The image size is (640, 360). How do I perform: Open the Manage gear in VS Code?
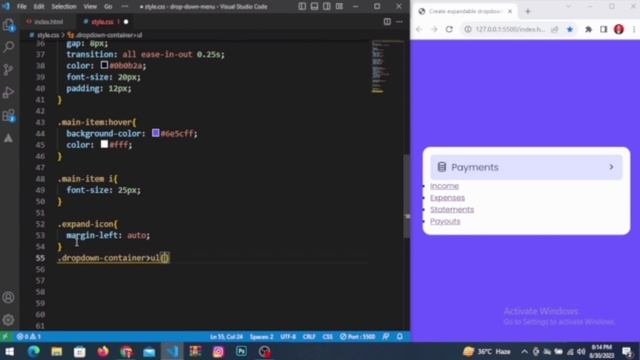[x=9, y=320]
